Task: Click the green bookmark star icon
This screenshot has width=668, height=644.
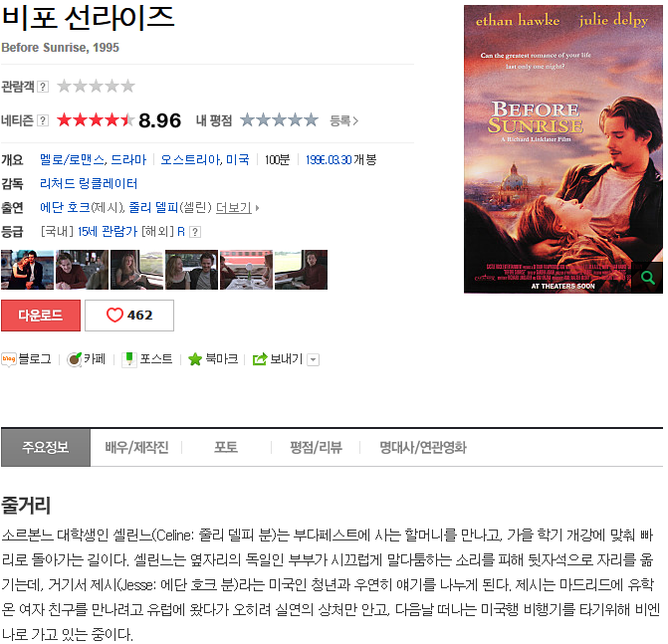Action: pos(195,359)
